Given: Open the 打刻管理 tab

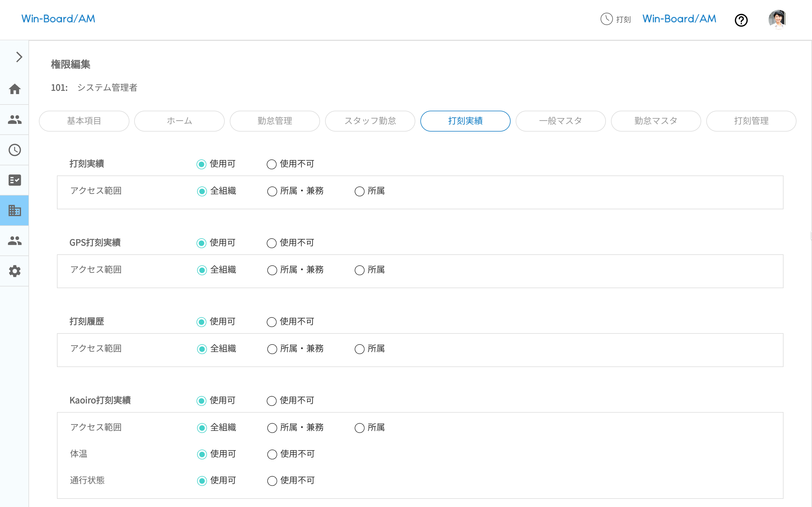Looking at the screenshot, I should click(x=751, y=121).
